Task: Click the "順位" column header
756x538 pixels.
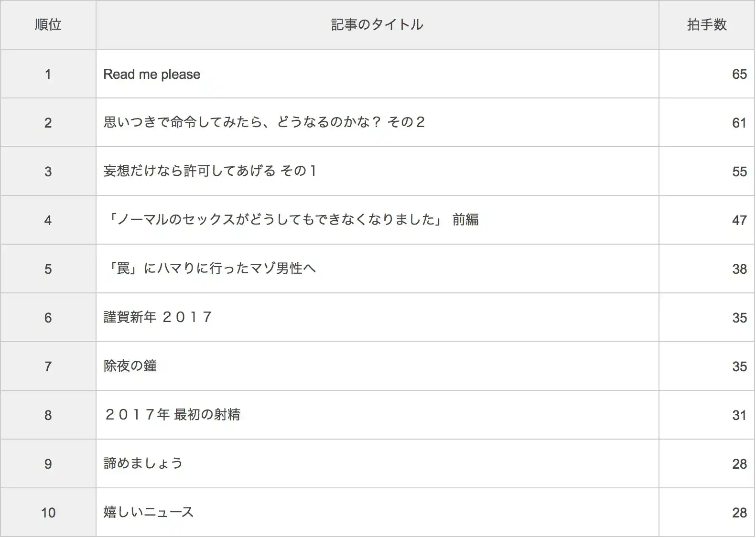Action: click(48, 25)
